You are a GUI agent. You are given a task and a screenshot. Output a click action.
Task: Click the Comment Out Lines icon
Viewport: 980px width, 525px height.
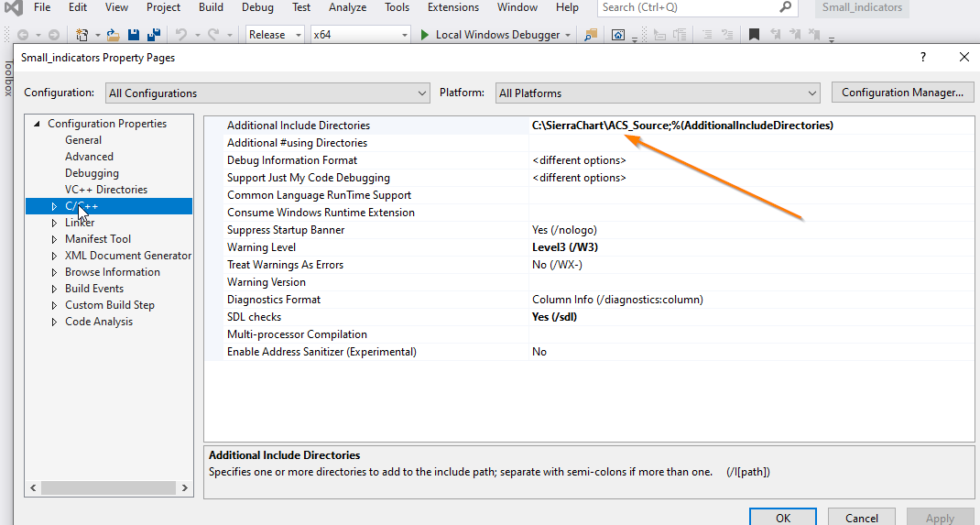click(x=707, y=35)
